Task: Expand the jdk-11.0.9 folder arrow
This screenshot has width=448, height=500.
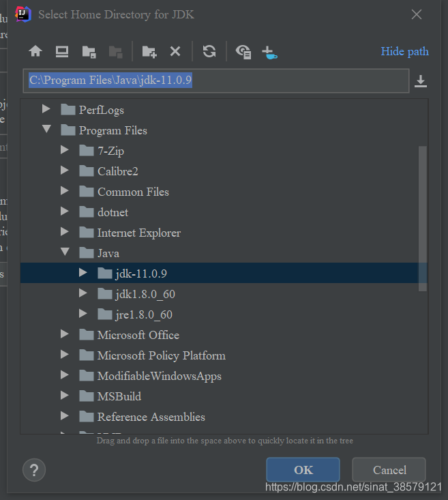Action: pyautogui.click(x=83, y=273)
